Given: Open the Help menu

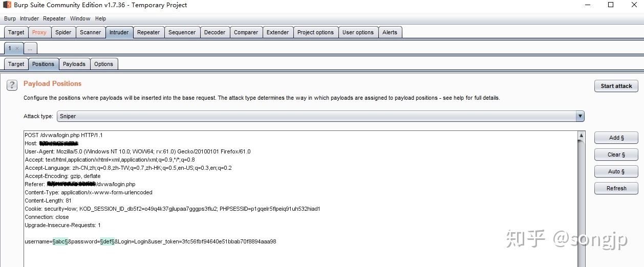Looking at the screenshot, I should click(100, 18).
